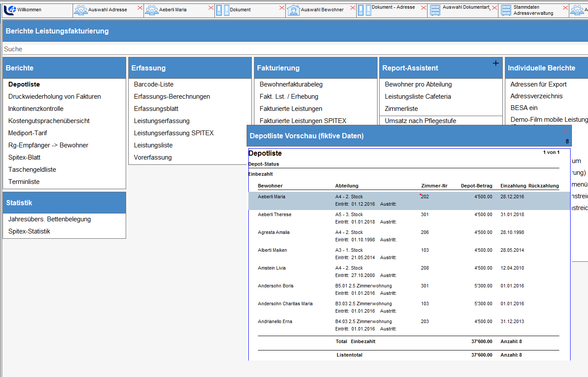Screen dimensions: 588x377
Task: Close the Aeberli Maria tab
Action: (x=210, y=8)
